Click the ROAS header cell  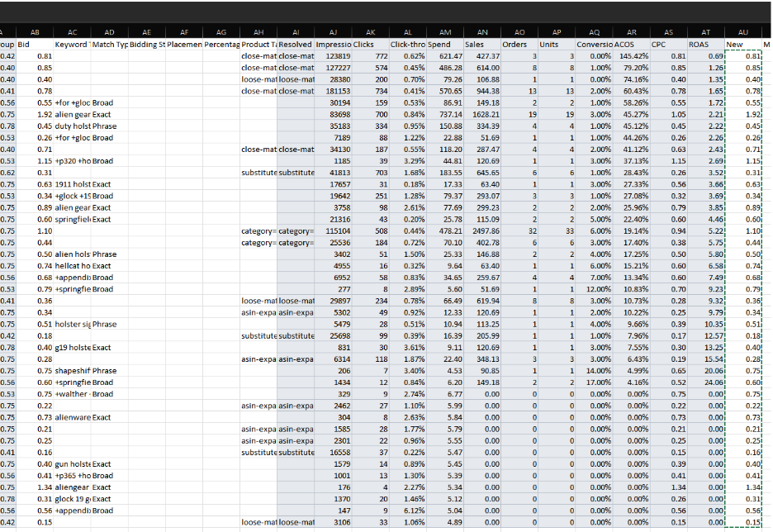(706, 45)
